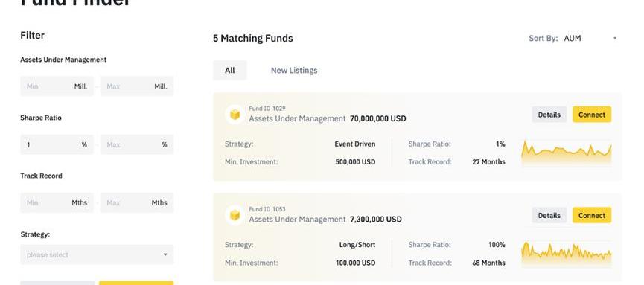Open the Fund 1029 performance sparkline chart
Image resolution: width=644 pixels, height=285 pixels.
pyautogui.click(x=567, y=153)
